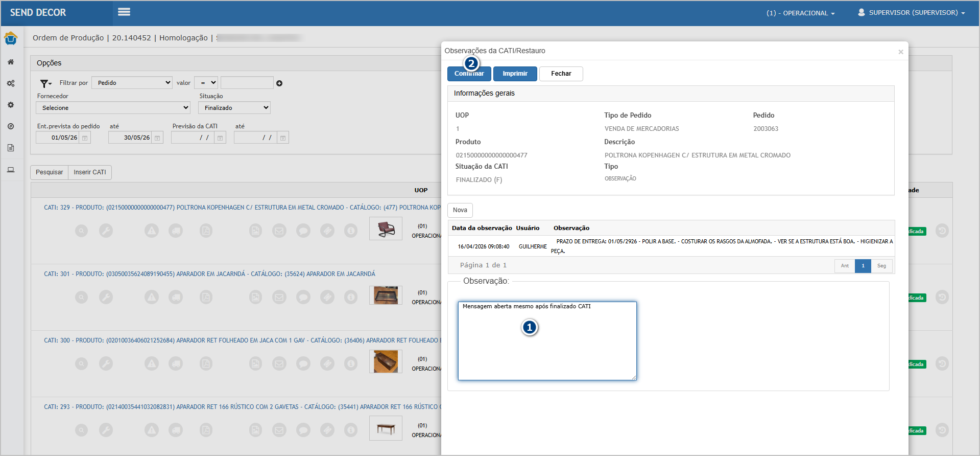Open the document icon in sidebar
Image resolution: width=980 pixels, height=456 pixels.
point(11,148)
